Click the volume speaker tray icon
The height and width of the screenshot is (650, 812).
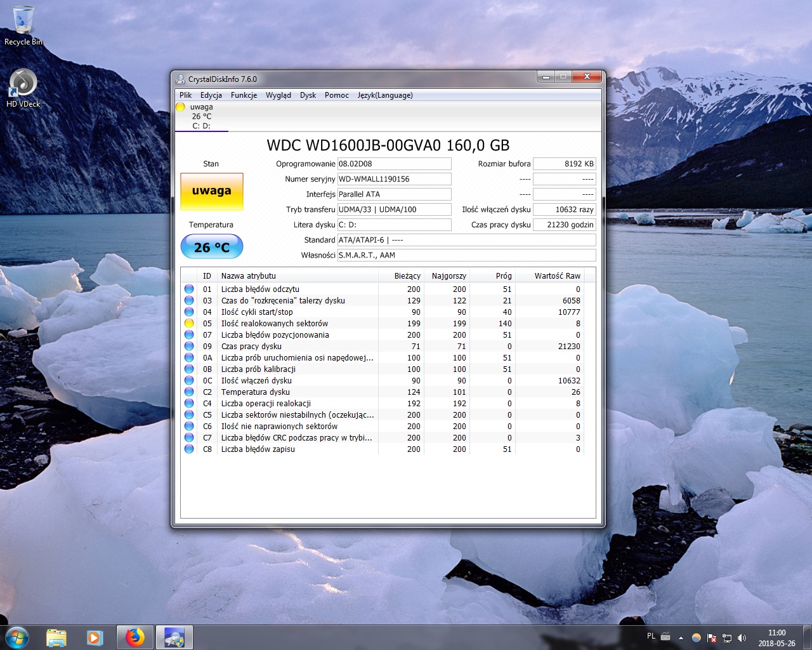click(x=742, y=637)
